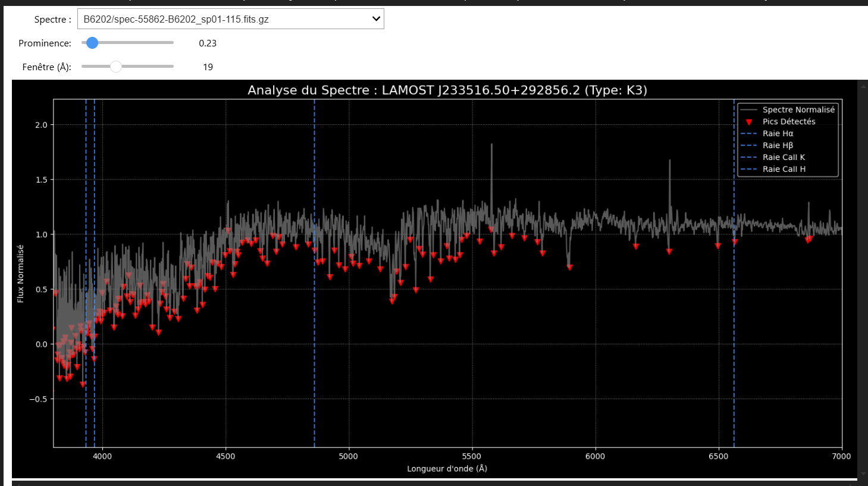Click the Longueur d'onde (Å) axis label

(x=447, y=469)
